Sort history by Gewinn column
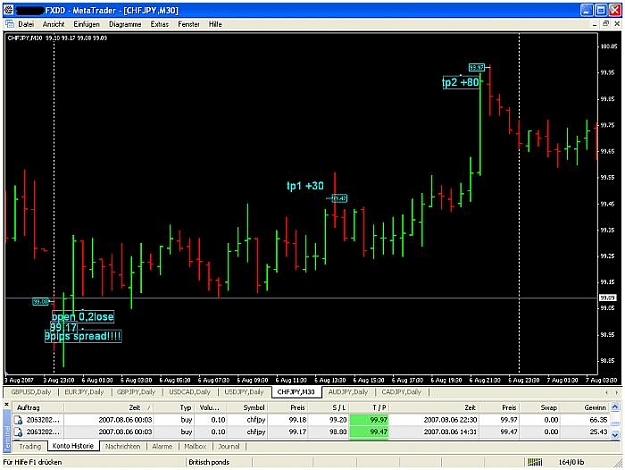This screenshot has width=625, height=470. pos(585,407)
